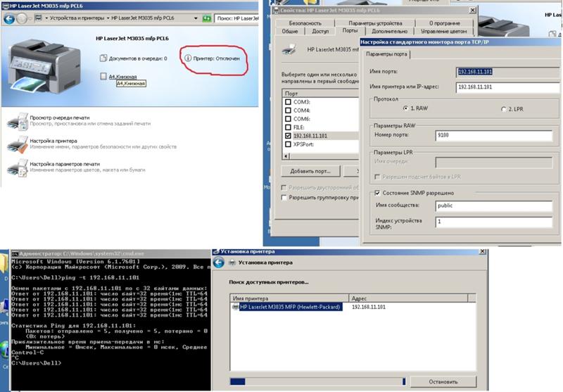
Task: Click 'Добавить порт...' button
Action: coord(310,171)
